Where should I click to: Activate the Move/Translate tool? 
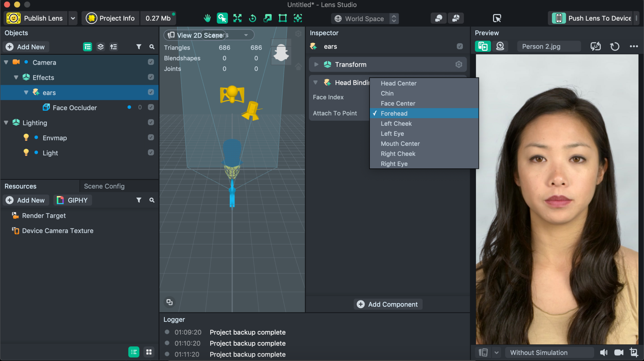point(237,18)
